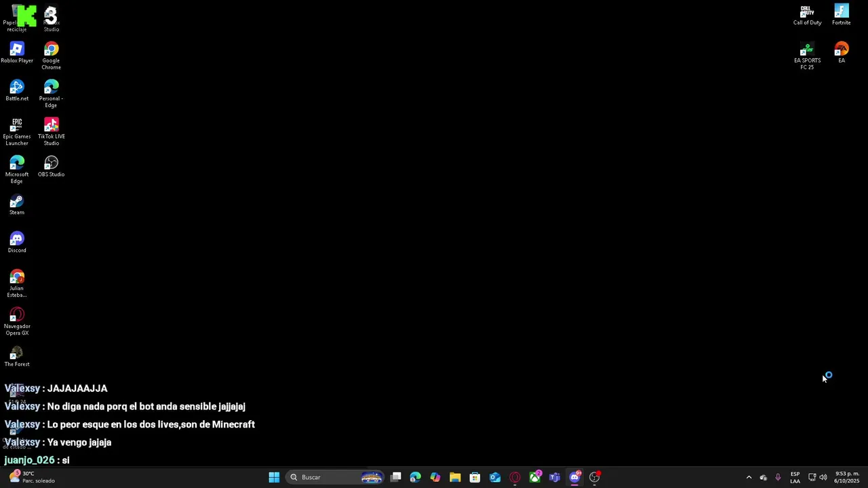The image size is (868, 488).
Task: Open Microsoft Store in the taskbar
Action: pyautogui.click(x=475, y=477)
